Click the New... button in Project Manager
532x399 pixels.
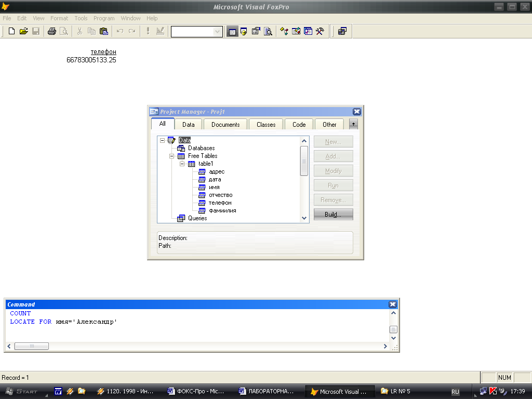pos(333,142)
